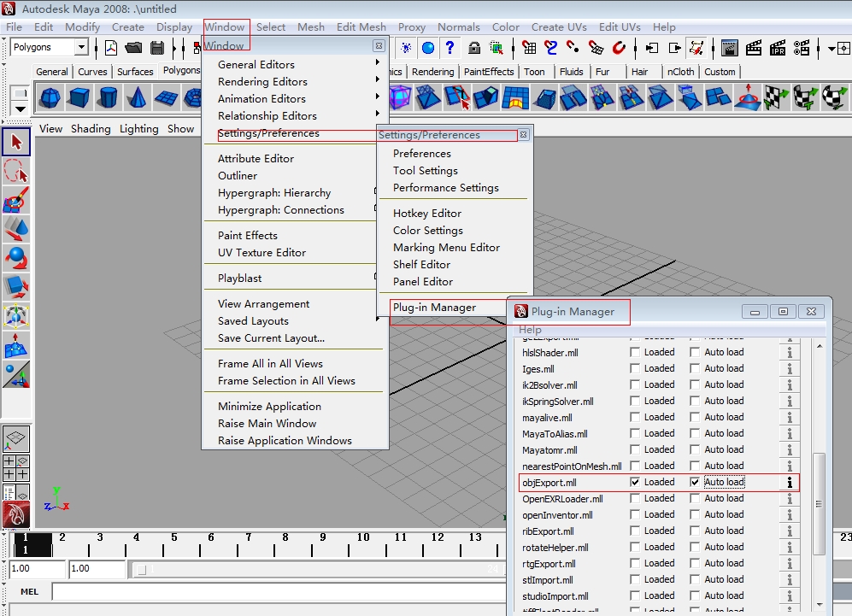Click the MEL command line field
852x616 pixels.
(x=279, y=591)
